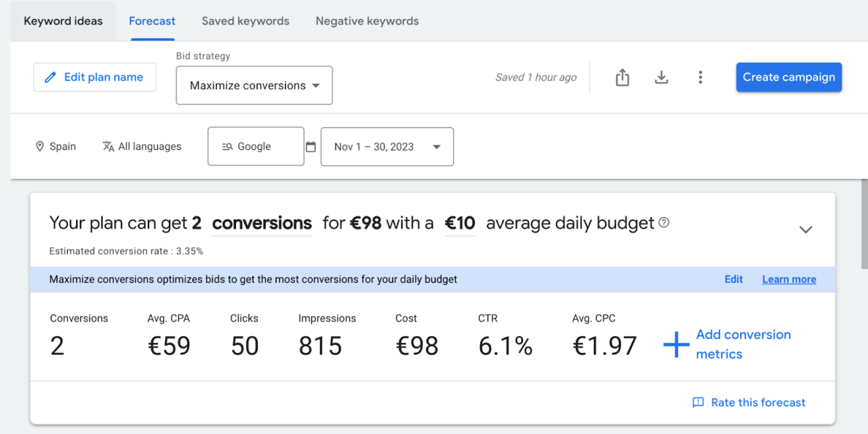This screenshot has width=868, height=434.
Task: Switch to the Keyword ideas tab
Action: pyautogui.click(x=62, y=21)
